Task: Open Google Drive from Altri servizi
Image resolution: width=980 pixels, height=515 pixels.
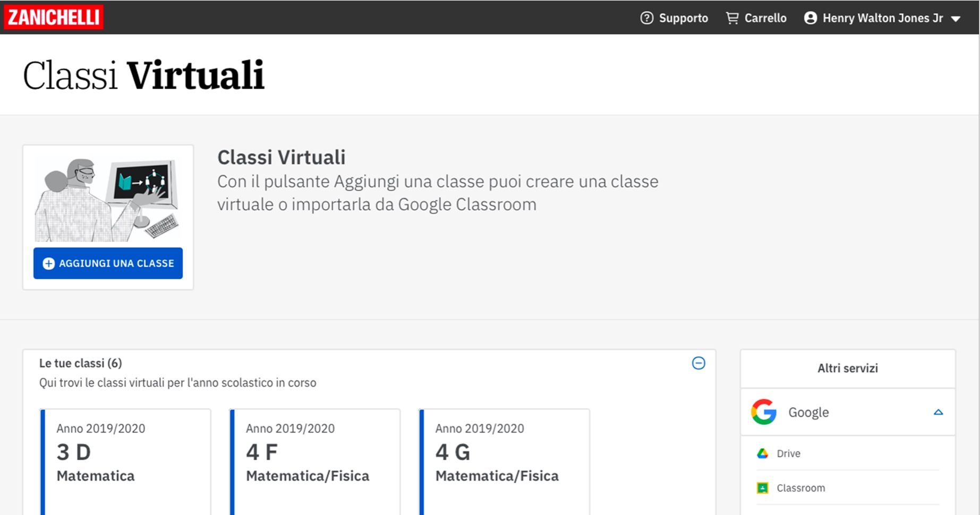Action: (788, 453)
